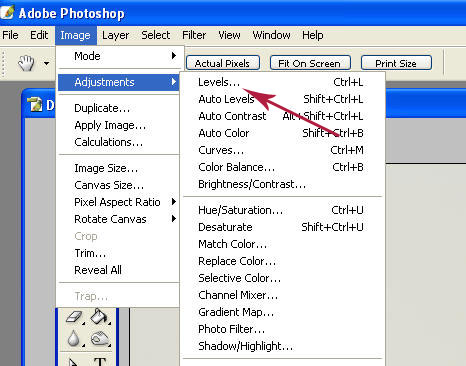The height and width of the screenshot is (366, 466).
Task: Choose Levels... in Adjustments submenu
Action: coord(282,82)
